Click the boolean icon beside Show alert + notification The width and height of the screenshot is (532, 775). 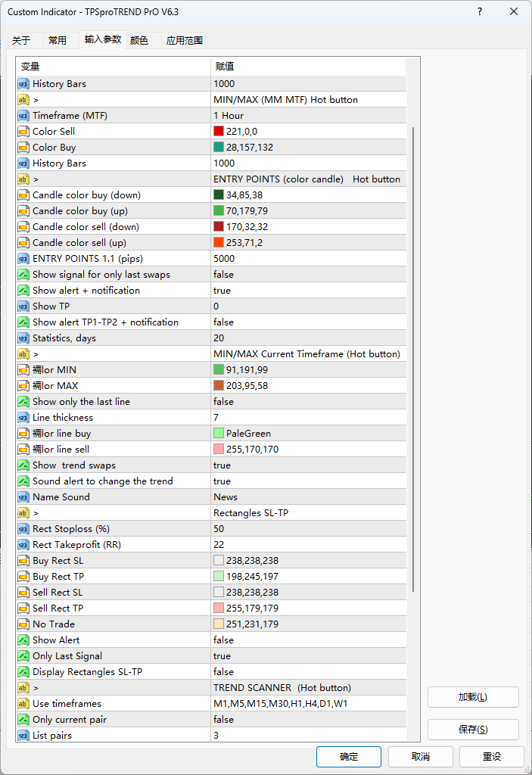coord(23,291)
